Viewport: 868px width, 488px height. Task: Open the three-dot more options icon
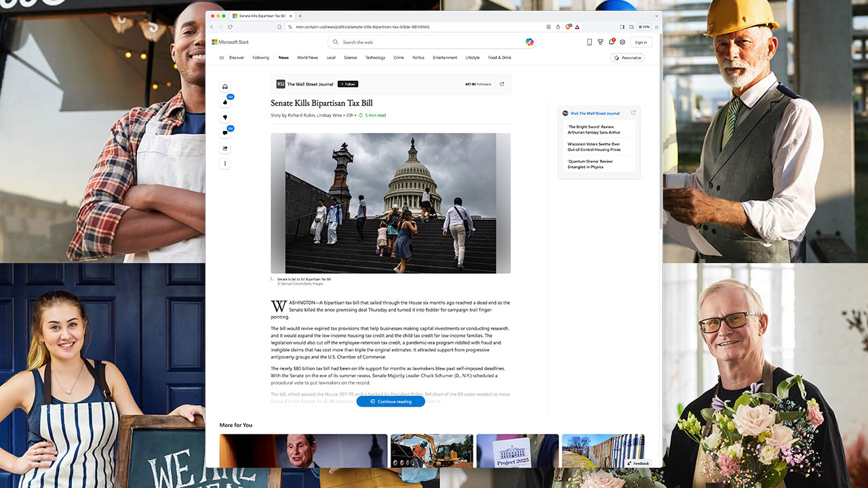pos(225,163)
